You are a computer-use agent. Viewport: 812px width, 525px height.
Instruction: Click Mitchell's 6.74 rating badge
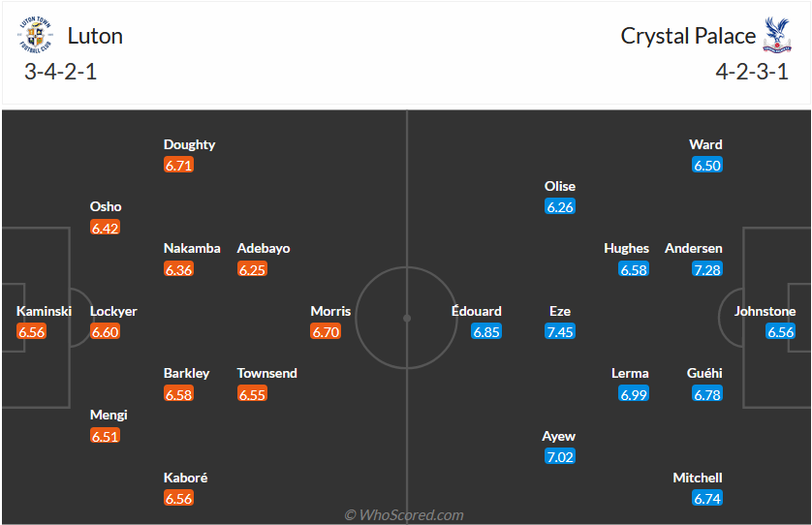[707, 499]
